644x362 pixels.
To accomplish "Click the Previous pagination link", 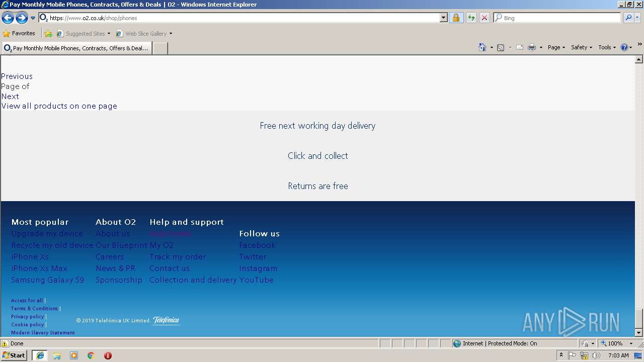I will pos(17,76).
